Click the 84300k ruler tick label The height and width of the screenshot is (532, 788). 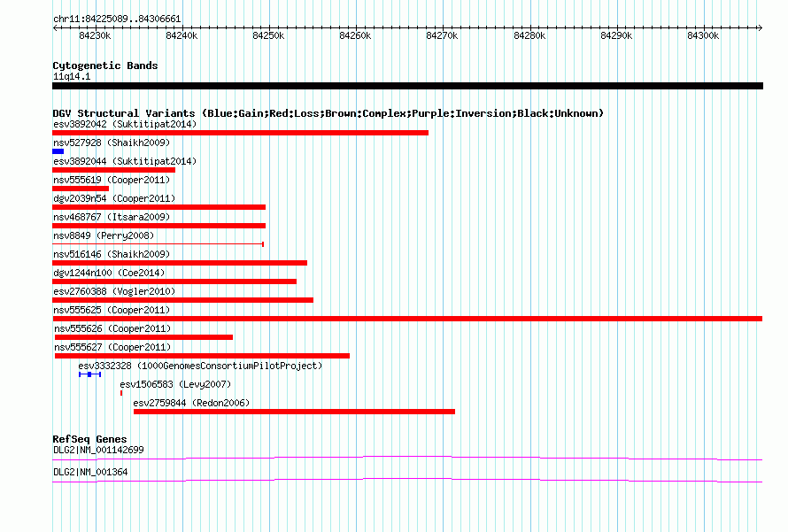click(x=703, y=35)
